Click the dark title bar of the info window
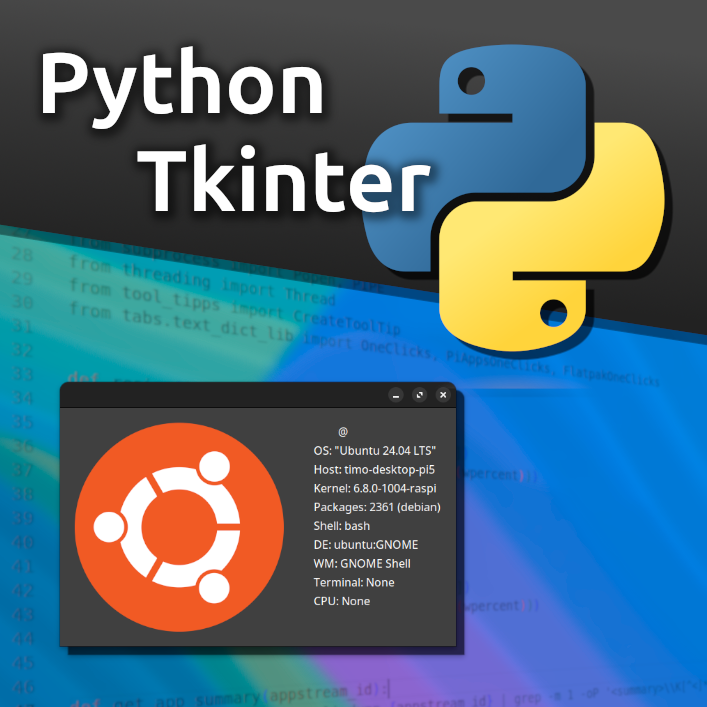 tap(258, 395)
